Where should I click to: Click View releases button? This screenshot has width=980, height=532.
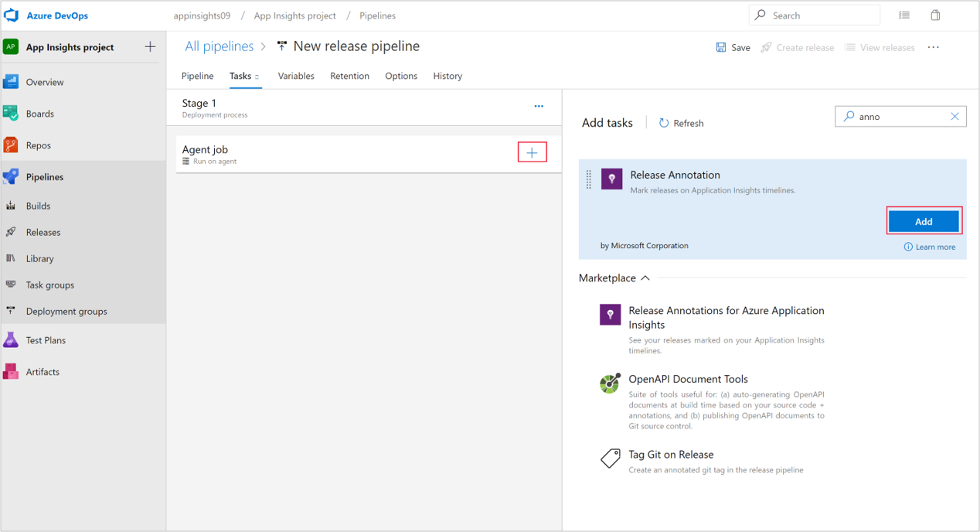click(x=880, y=47)
